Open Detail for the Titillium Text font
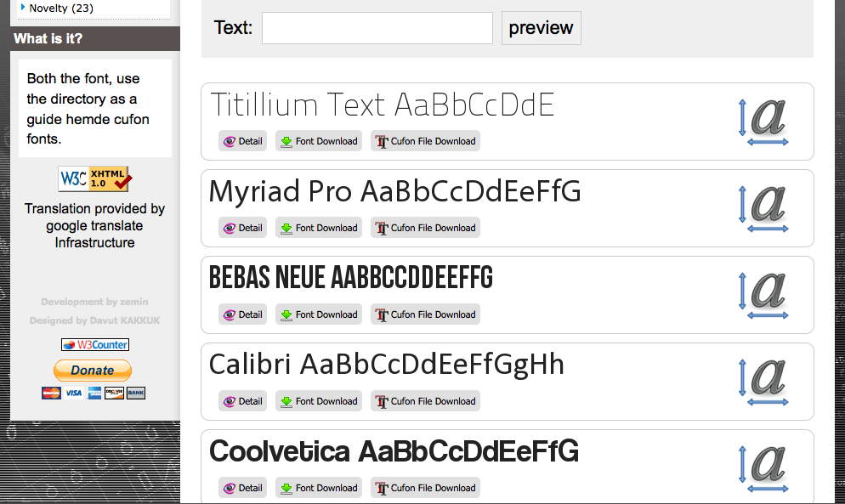 [242, 141]
